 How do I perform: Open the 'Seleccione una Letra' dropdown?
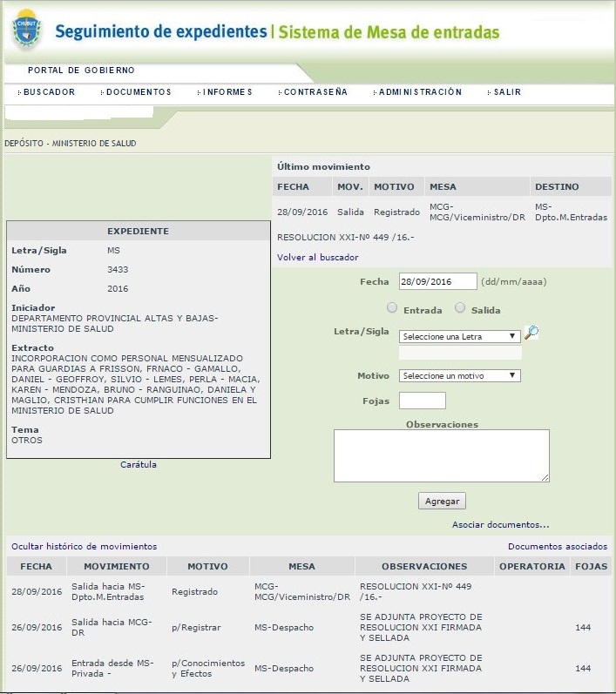tap(460, 336)
